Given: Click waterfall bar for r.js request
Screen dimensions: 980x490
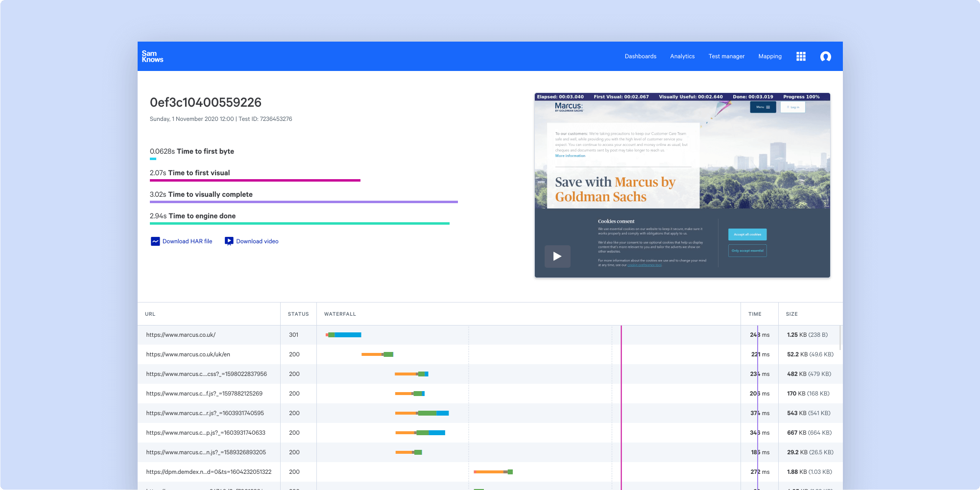Looking at the screenshot, I should (x=422, y=413).
